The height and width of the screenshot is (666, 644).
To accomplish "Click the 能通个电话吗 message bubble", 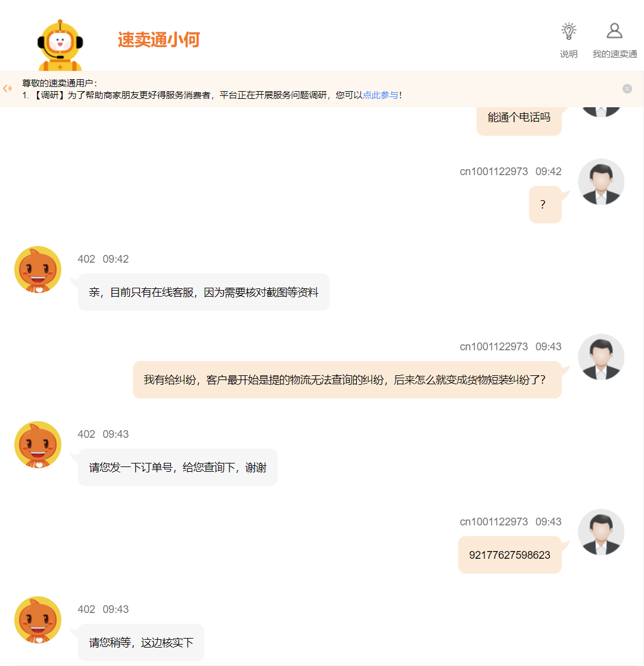I will 519,119.
